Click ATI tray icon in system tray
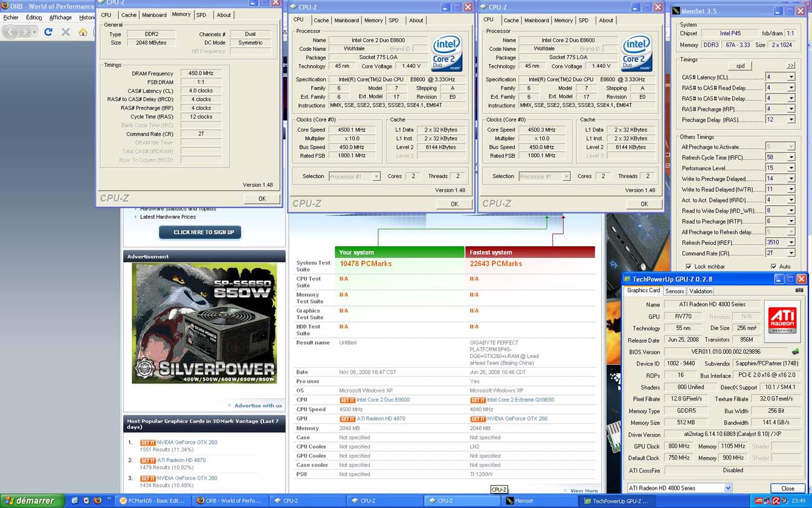 point(758,501)
